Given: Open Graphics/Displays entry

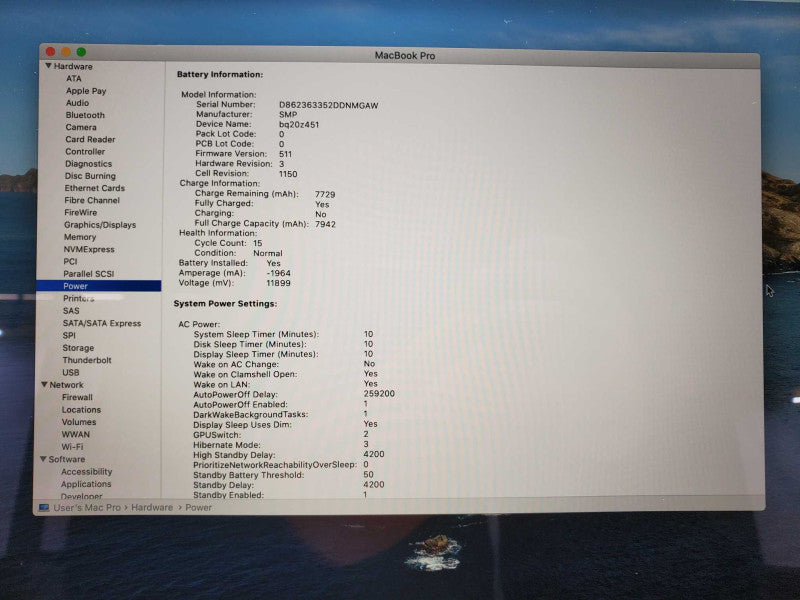Looking at the screenshot, I should (x=100, y=225).
